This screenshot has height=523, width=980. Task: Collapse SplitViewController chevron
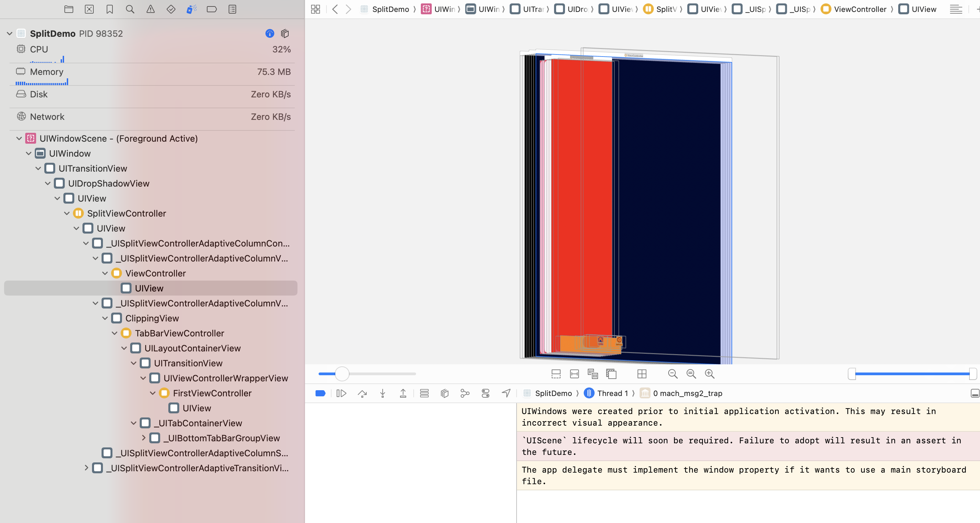coord(66,213)
